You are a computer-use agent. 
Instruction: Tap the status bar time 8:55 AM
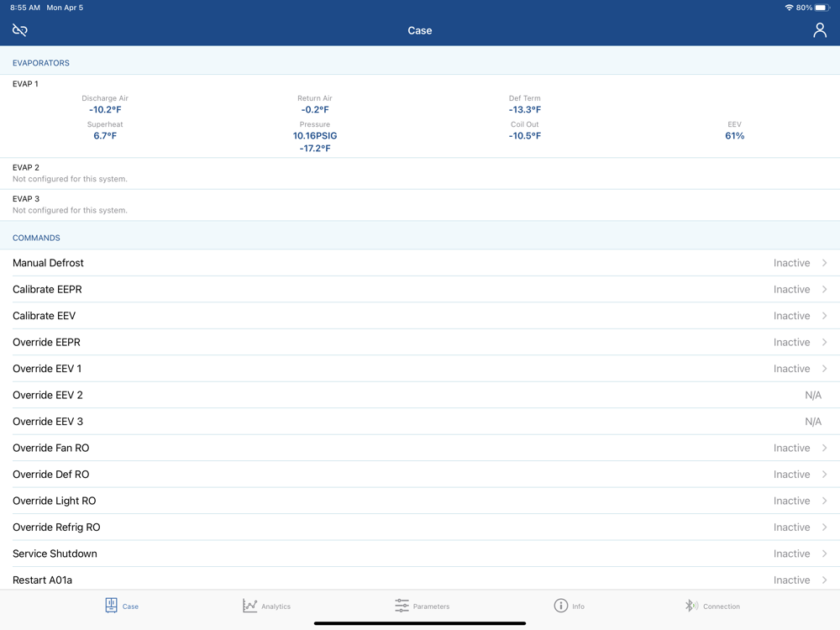pos(24,8)
